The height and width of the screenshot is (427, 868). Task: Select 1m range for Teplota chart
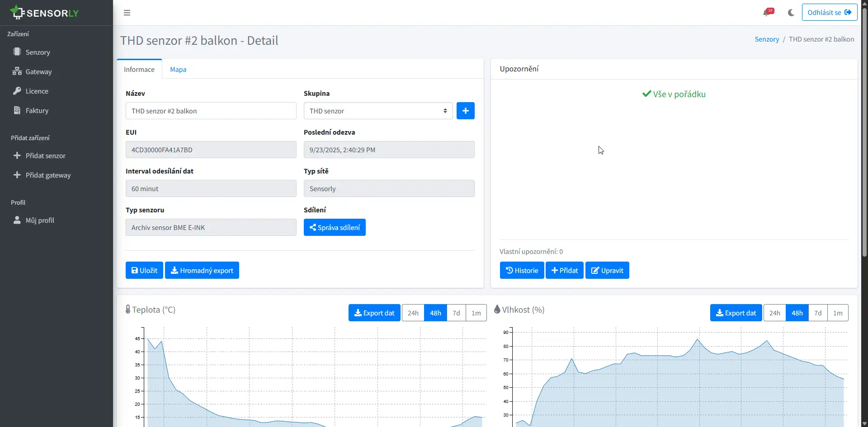(476, 313)
